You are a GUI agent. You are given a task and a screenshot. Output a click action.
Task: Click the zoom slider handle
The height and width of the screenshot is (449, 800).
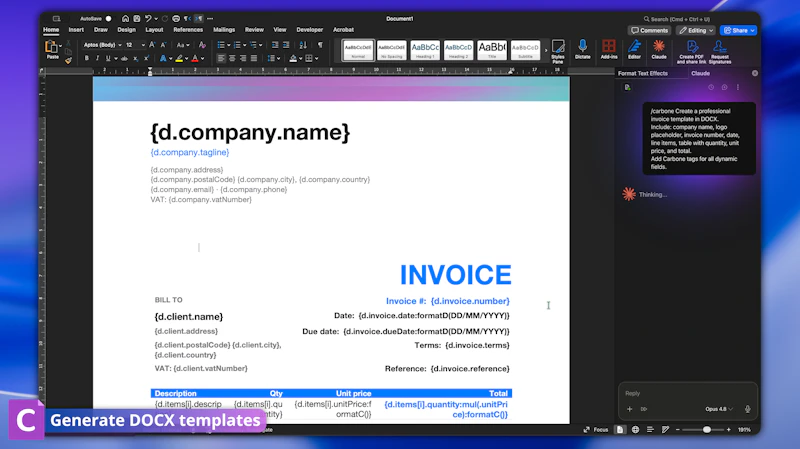click(x=707, y=430)
